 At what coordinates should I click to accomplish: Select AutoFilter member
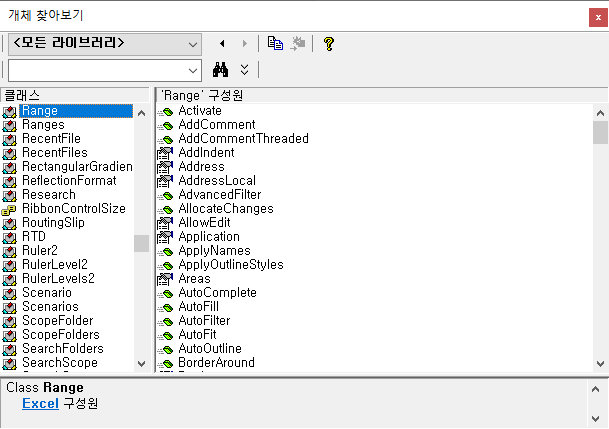pos(204,320)
